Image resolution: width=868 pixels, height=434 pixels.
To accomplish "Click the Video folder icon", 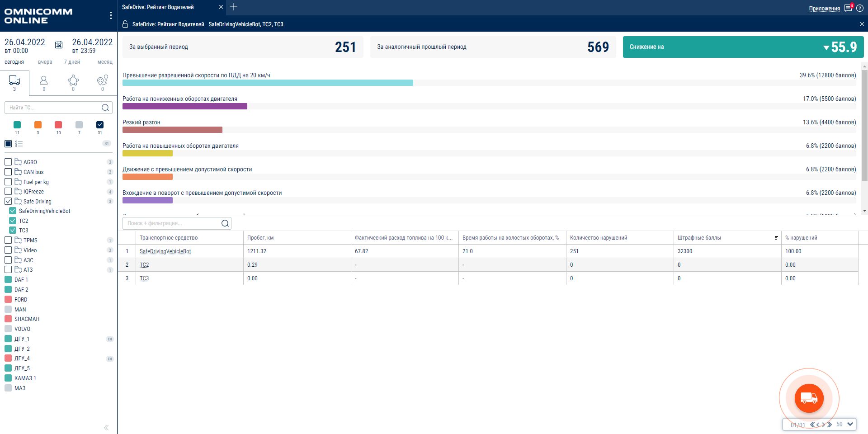I will click(x=18, y=250).
